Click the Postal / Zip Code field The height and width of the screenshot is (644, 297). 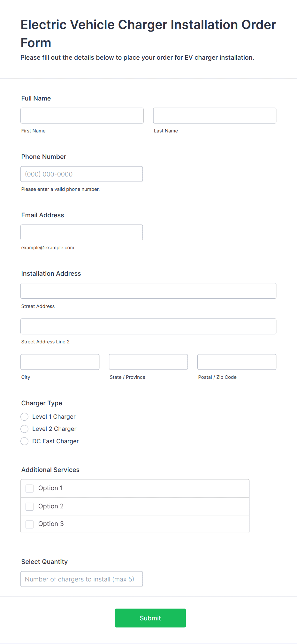pyautogui.click(x=237, y=362)
